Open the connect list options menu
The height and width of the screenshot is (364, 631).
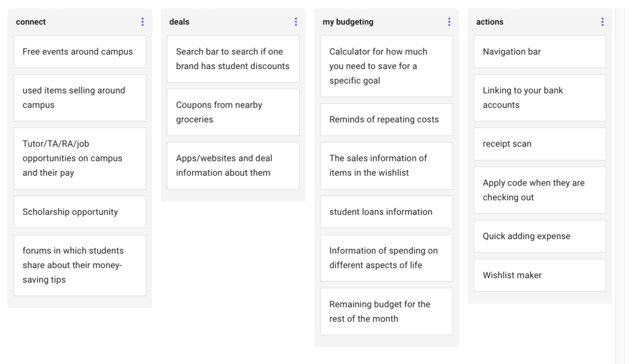[x=142, y=22]
